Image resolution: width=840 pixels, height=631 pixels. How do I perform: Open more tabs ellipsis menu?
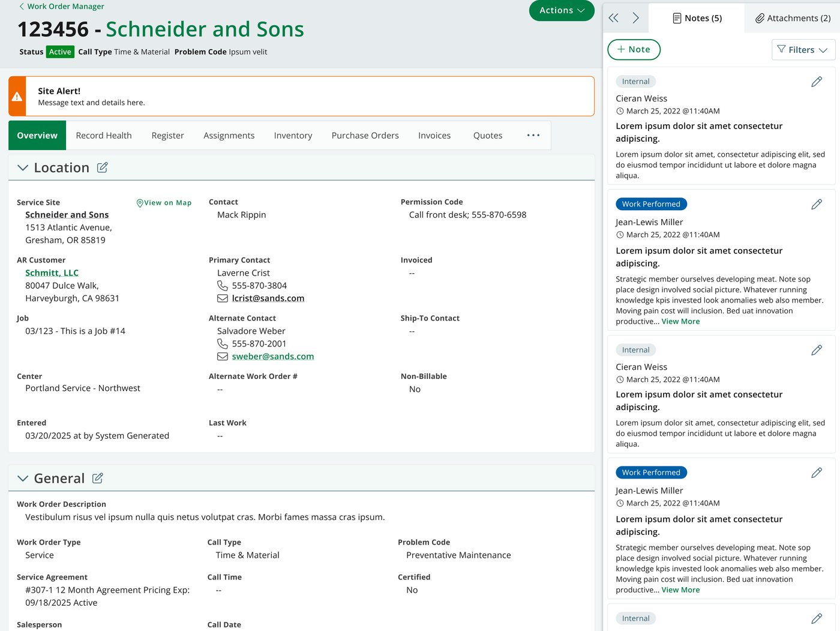pos(533,135)
